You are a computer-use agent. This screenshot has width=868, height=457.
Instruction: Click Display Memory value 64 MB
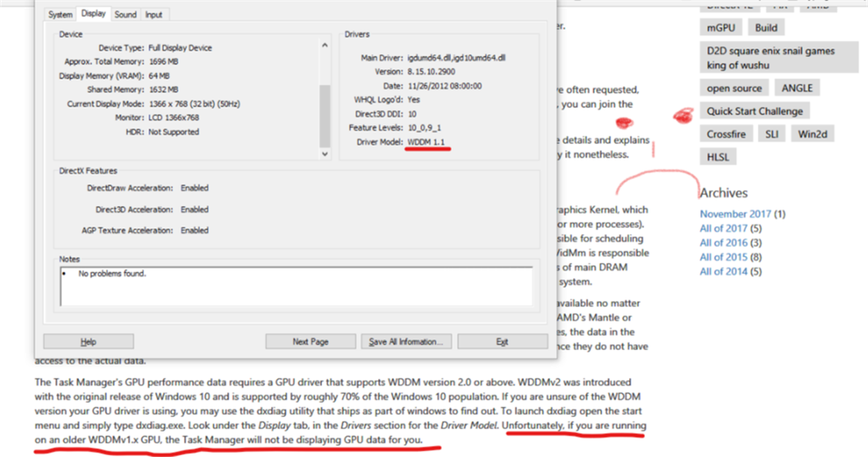(159, 76)
